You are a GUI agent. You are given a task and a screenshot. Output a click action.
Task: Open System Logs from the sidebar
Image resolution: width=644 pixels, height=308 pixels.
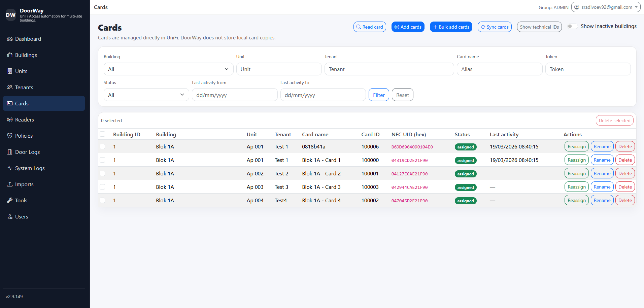30,168
